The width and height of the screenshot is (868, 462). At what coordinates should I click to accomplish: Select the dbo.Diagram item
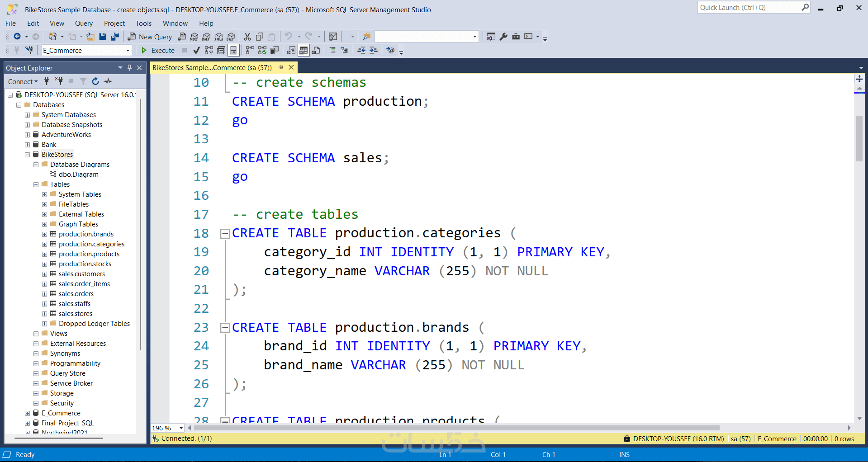[x=78, y=174]
